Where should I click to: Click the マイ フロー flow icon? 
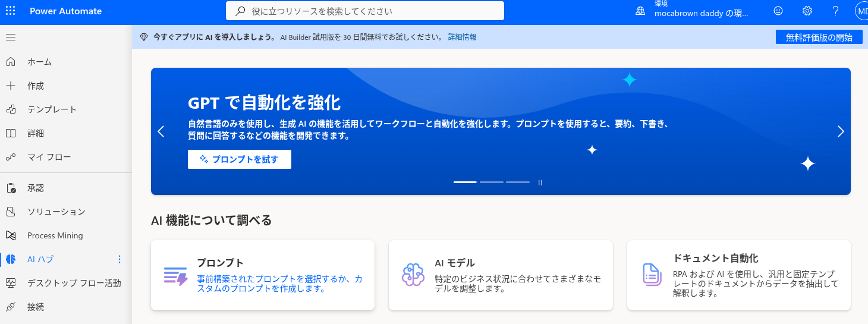[x=11, y=157]
